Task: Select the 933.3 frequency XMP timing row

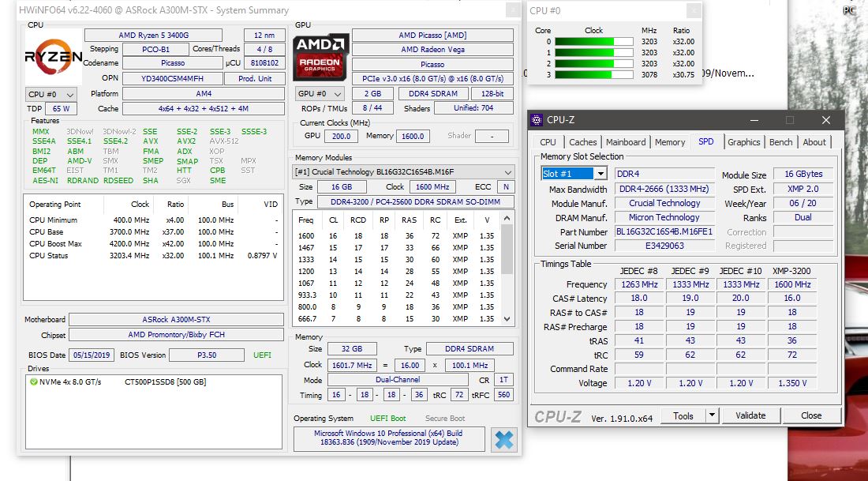Action: coord(397,295)
